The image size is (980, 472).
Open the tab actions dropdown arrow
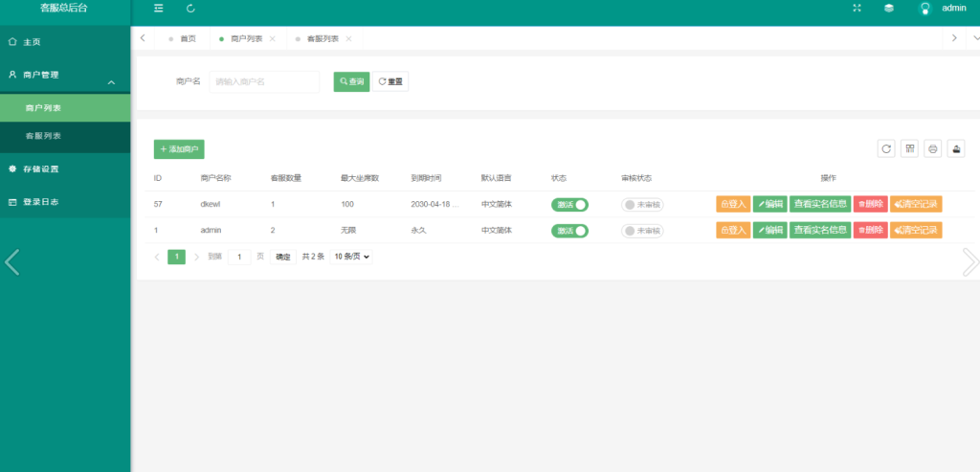pyautogui.click(x=975, y=38)
